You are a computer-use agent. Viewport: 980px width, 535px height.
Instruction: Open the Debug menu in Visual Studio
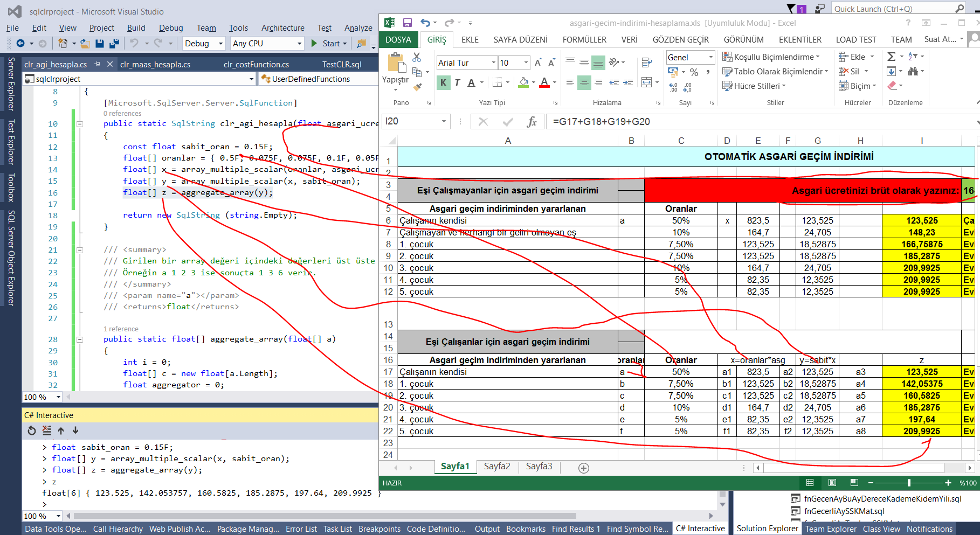pos(171,28)
